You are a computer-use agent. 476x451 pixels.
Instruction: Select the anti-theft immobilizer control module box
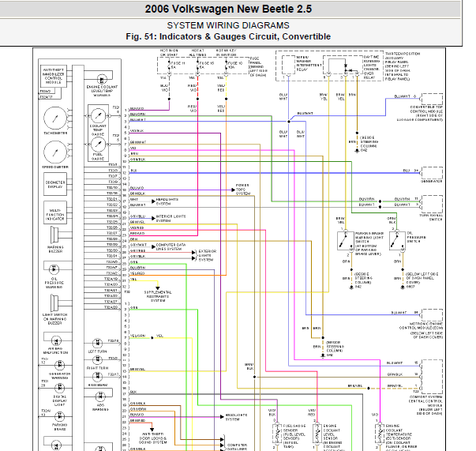click(54, 76)
